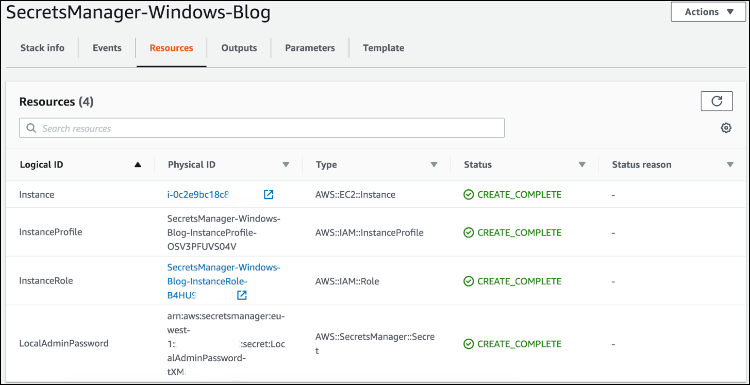Click the Logical ID column header

(42, 165)
